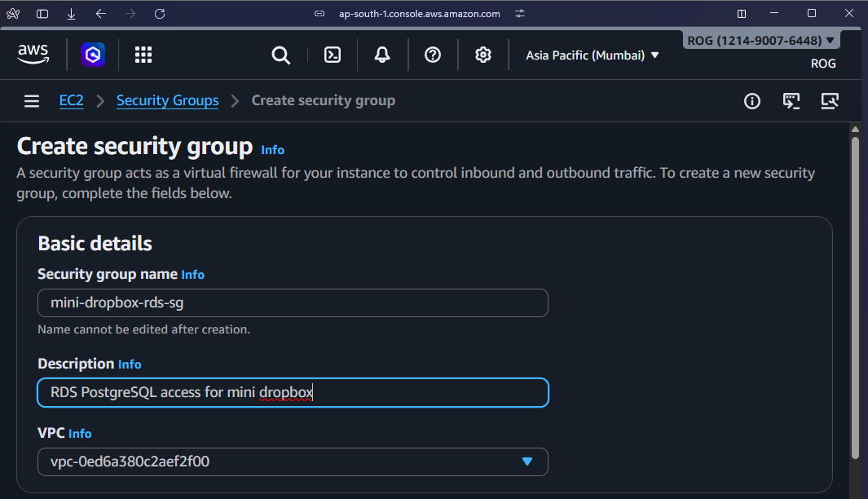Open AWS CloudShell terminal icon
This screenshot has height=499, width=868.
pyautogui.click(x=333, y=55)
